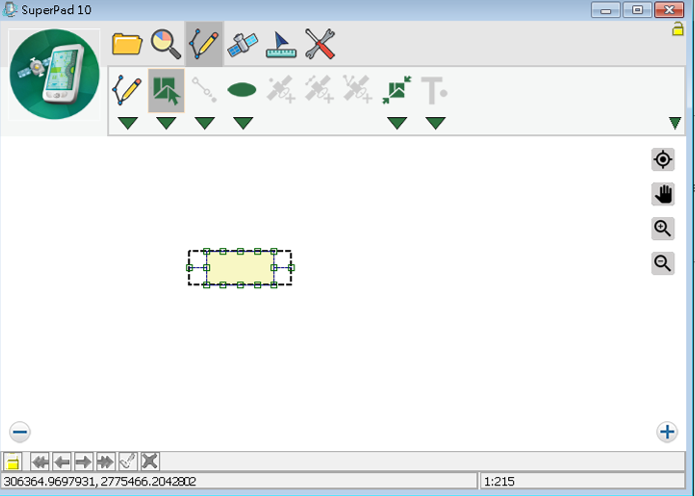The width and height of the screenshot is (695, 496).
Task: Maximize the SuperPad 10 window
Action: coord(637,10)
